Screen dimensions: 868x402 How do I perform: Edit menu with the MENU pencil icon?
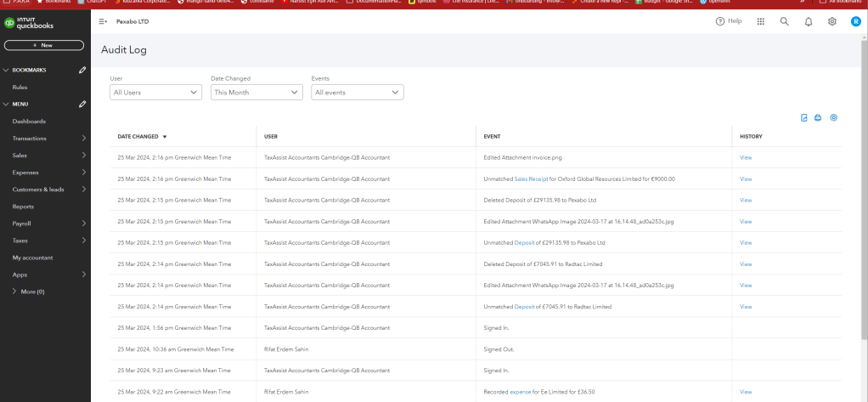coord(82,104)
